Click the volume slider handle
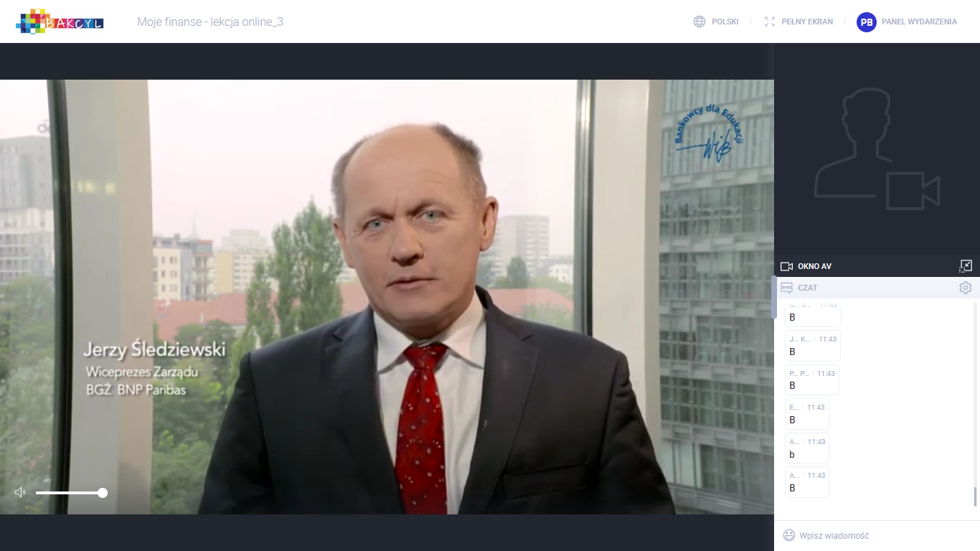980x551 pixels. 103,493
